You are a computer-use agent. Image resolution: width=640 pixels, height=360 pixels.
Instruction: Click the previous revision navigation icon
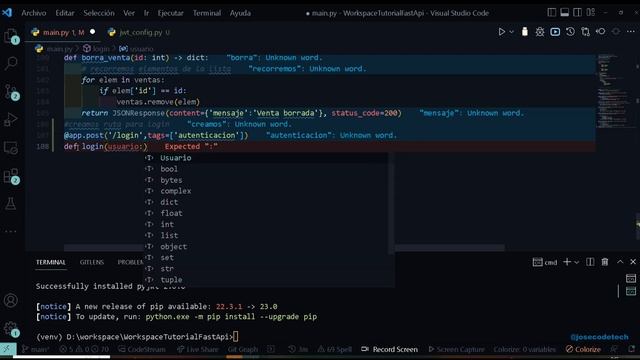point(600,32)
